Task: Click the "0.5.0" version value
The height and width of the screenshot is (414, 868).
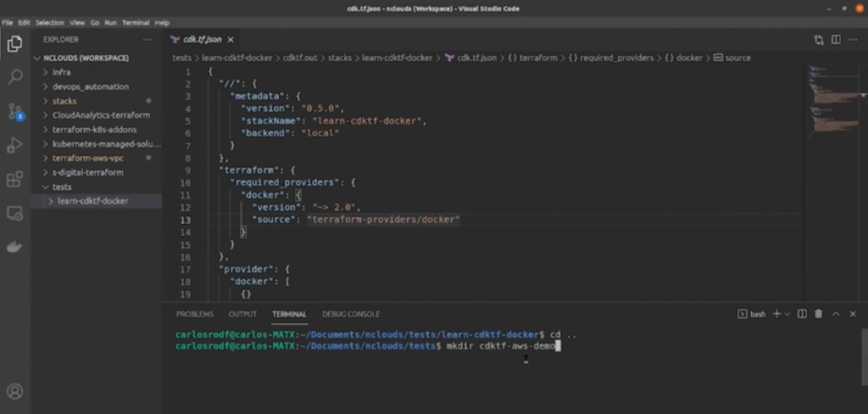Action: click(323, 109)
